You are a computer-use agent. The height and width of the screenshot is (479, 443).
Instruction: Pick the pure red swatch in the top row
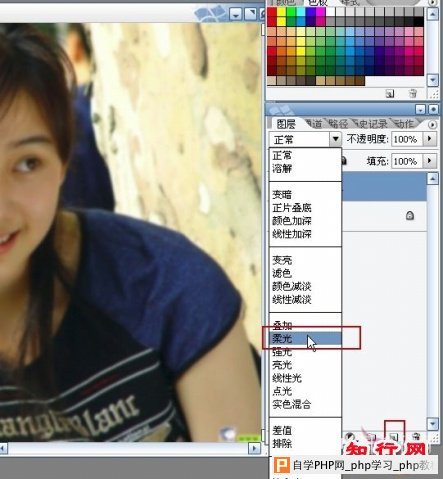272,12
